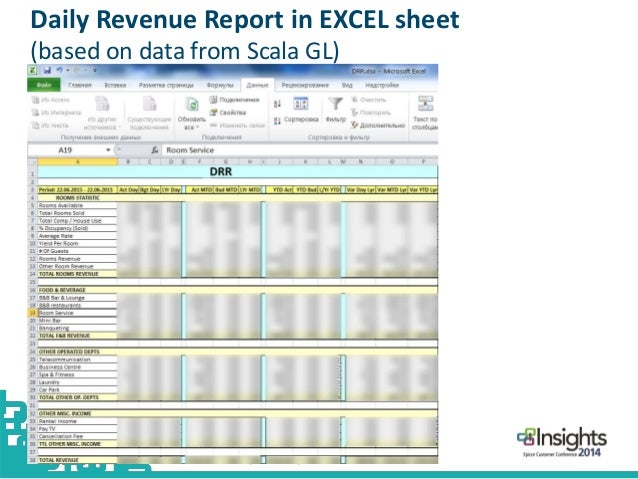Image resolution: width=638 pixels, height=479 pixels.
Task: Click Существующие подключения button
Action: point(149,113)
